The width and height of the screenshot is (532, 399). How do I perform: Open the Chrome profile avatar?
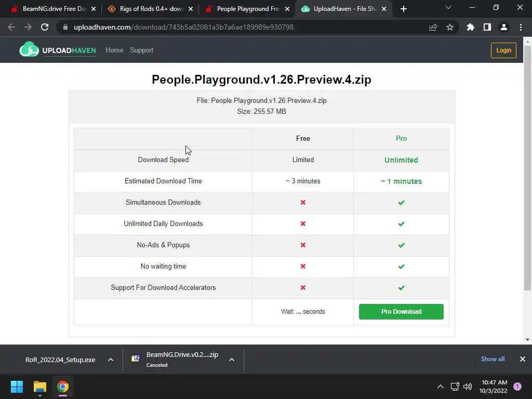point(504,27)
